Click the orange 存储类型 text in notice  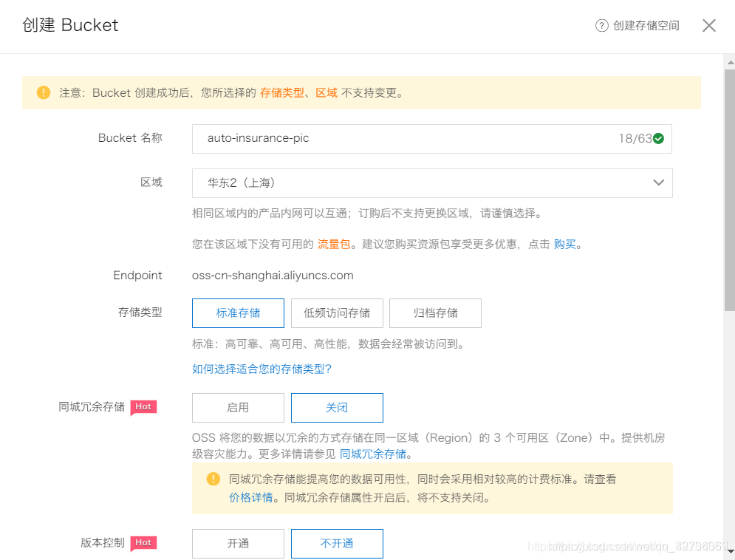pos(281,93)
